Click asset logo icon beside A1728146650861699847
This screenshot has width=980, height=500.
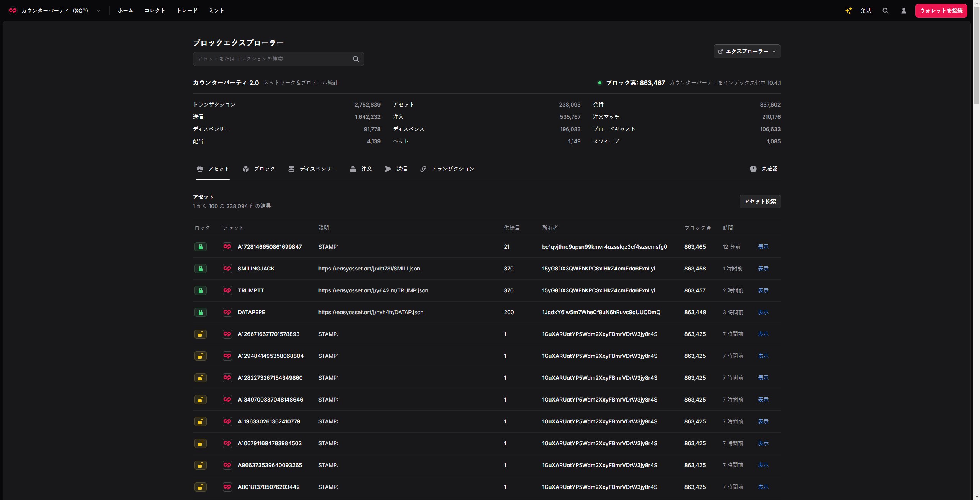tap(227, 247)
